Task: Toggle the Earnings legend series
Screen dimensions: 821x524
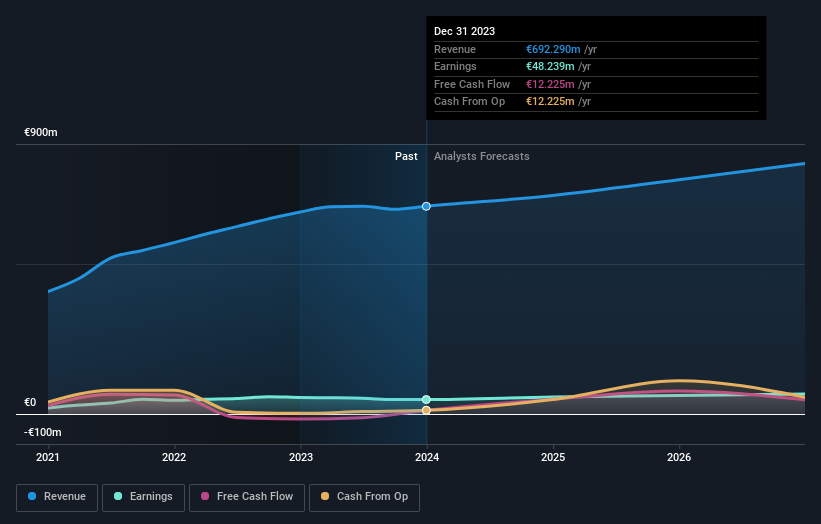Action: (x=143, y=497)
